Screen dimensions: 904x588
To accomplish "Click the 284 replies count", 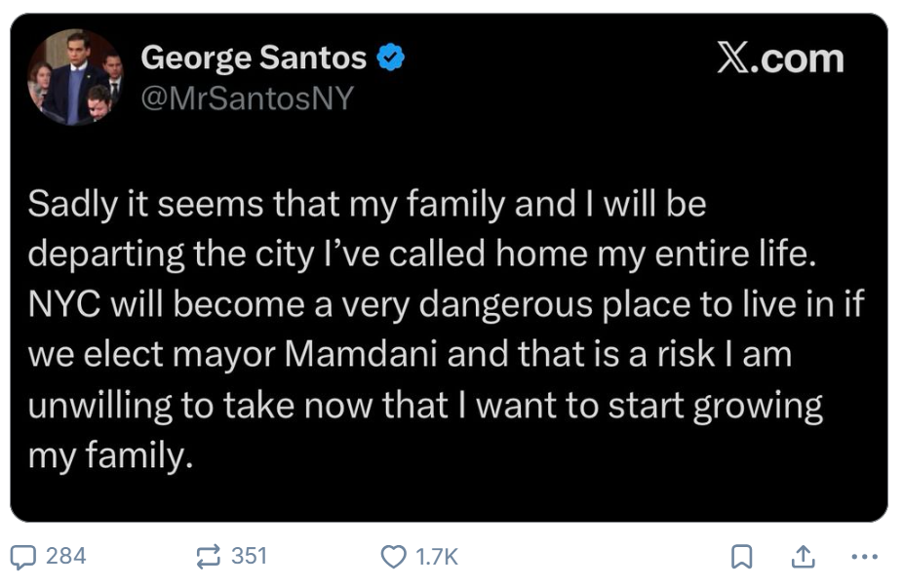I will point(66,556).
